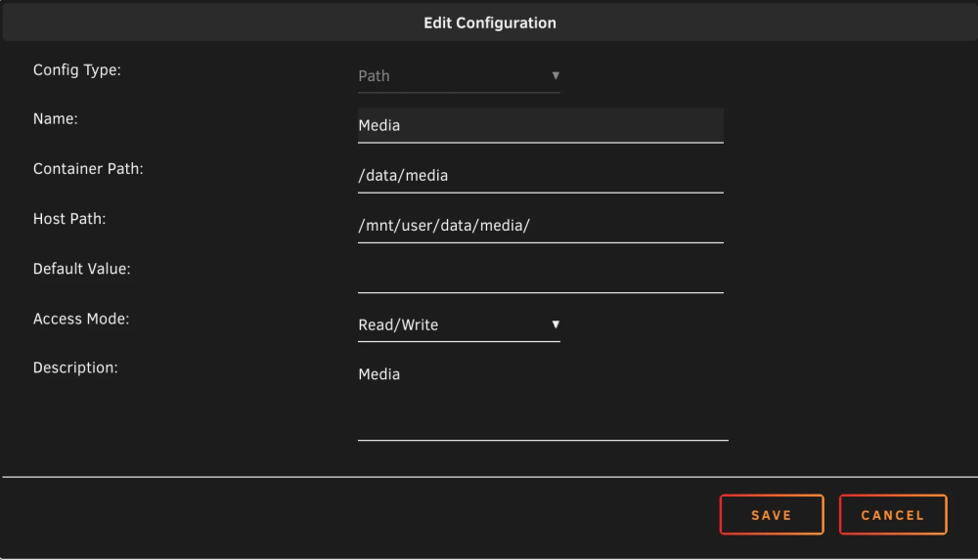The image size is (978, 560).
Task: Click the Name field containing Media
Action: [x=540, y=125]
